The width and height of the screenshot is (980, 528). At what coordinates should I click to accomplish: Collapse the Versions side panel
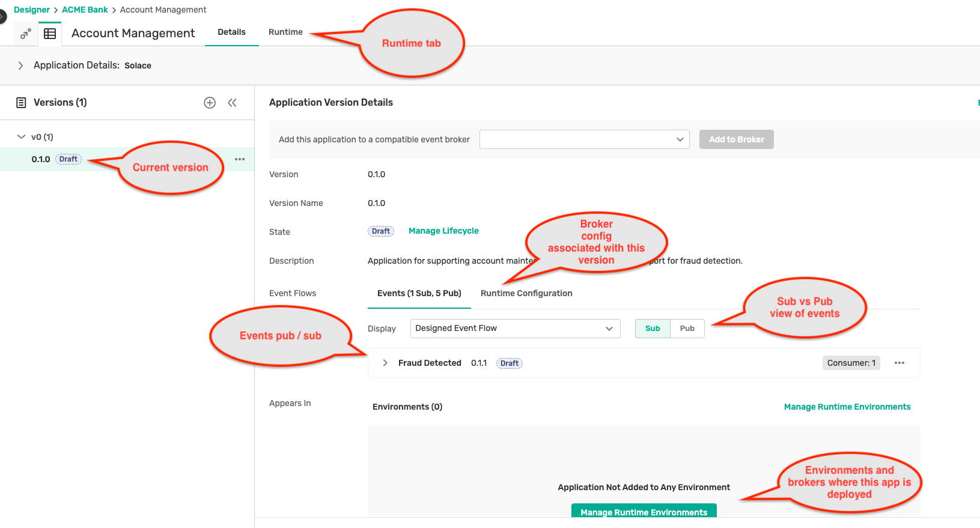232,103
